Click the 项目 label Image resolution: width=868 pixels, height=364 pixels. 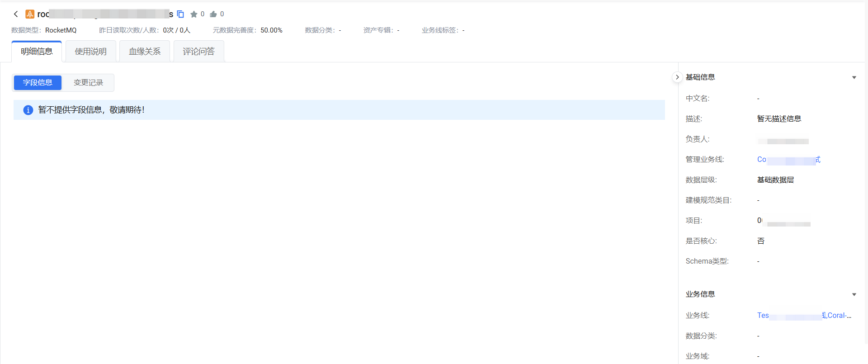[x=694, y=221]
